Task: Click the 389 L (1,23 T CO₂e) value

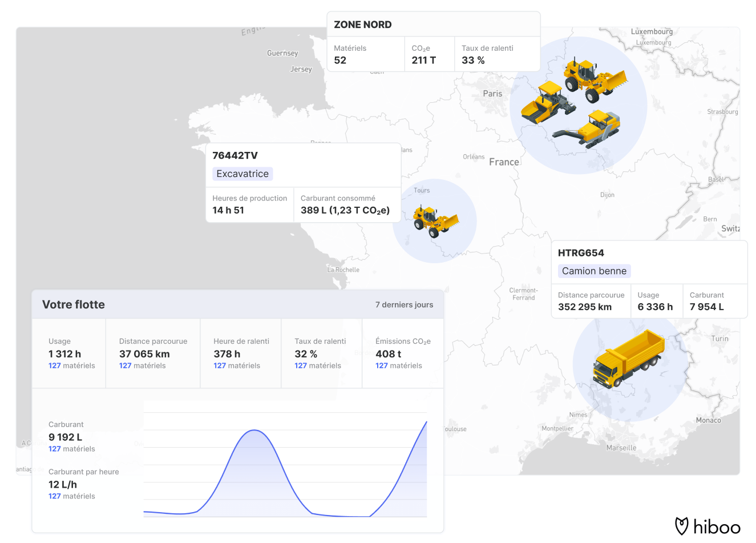Action: (345, 210)
